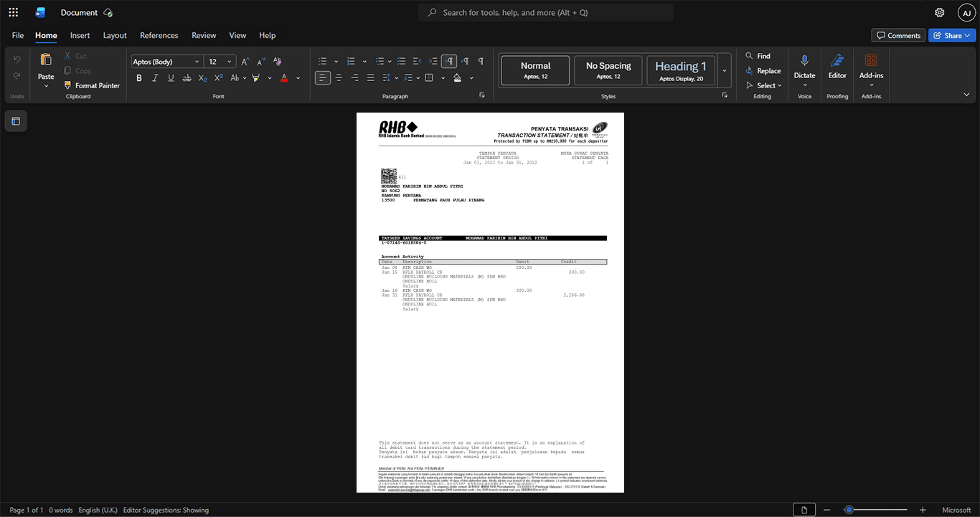Viewport: 980px width, 517px height.
Task: Apply the No Spacing style
Action: tap(608, 70)
